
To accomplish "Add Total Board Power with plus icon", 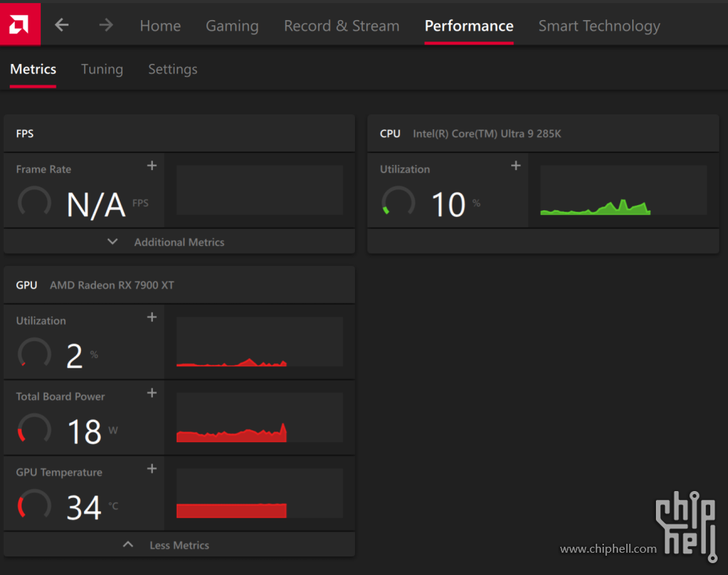I will [x=152, y=393].
